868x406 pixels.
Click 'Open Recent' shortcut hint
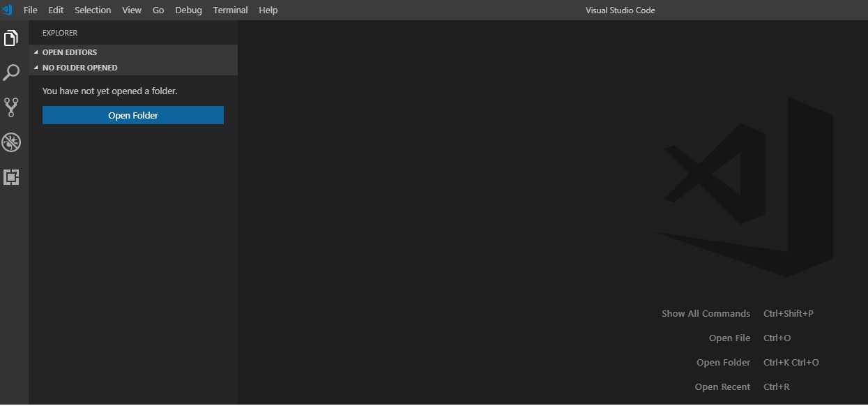723,387
